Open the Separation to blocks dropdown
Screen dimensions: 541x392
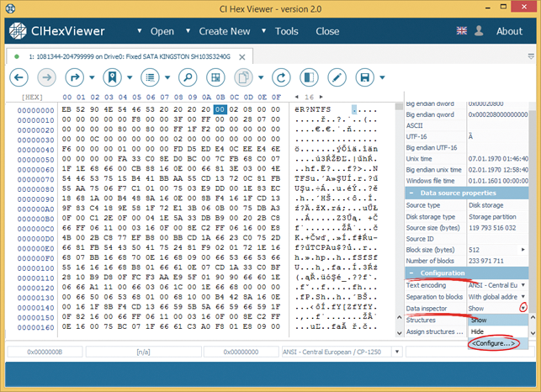pos(523,297)
